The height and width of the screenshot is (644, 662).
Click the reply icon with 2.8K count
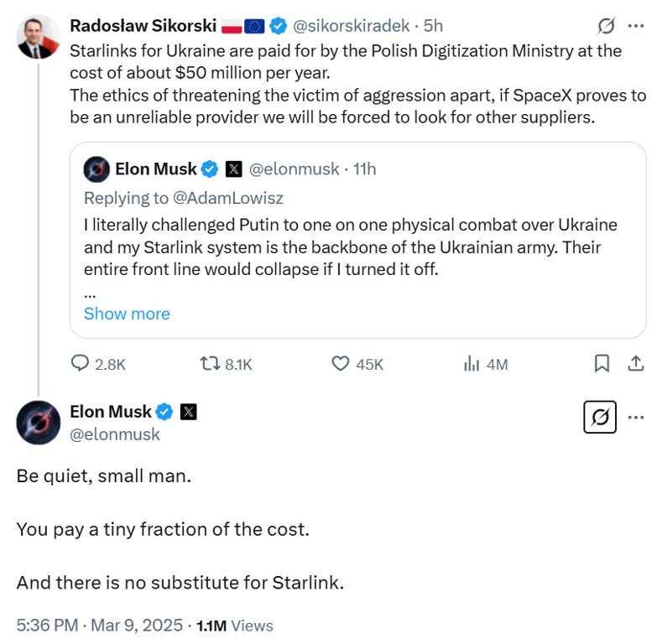coord(81,363)
